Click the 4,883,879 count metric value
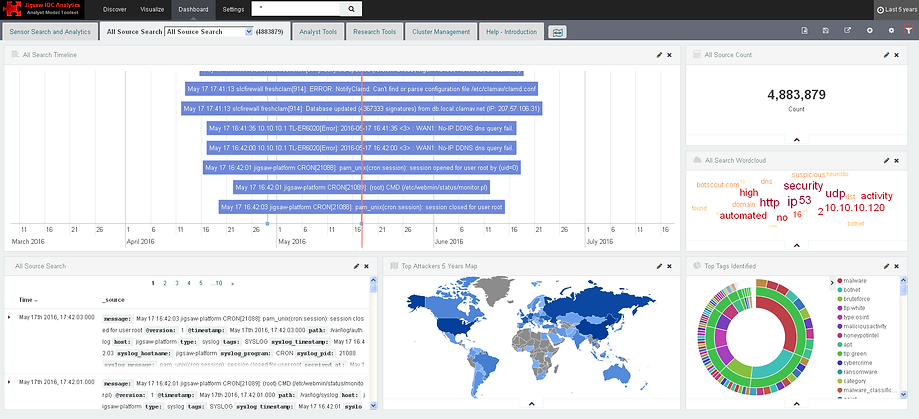 pyautogui.click(x=796, y=94)
